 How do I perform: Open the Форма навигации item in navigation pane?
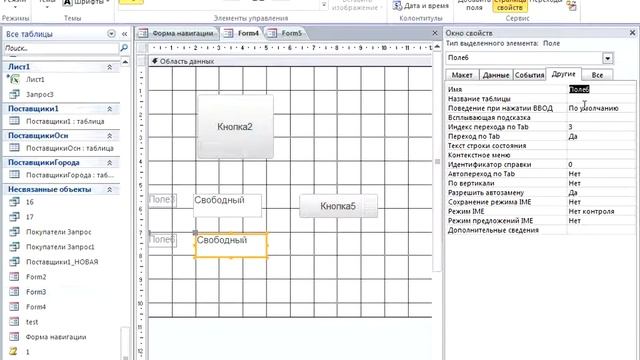coord(56,337)
